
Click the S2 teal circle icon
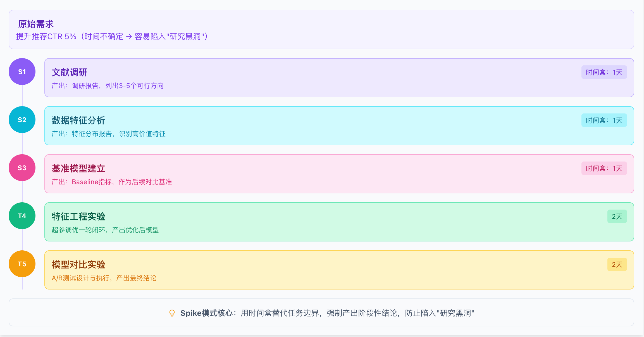[x=22, y=120]
